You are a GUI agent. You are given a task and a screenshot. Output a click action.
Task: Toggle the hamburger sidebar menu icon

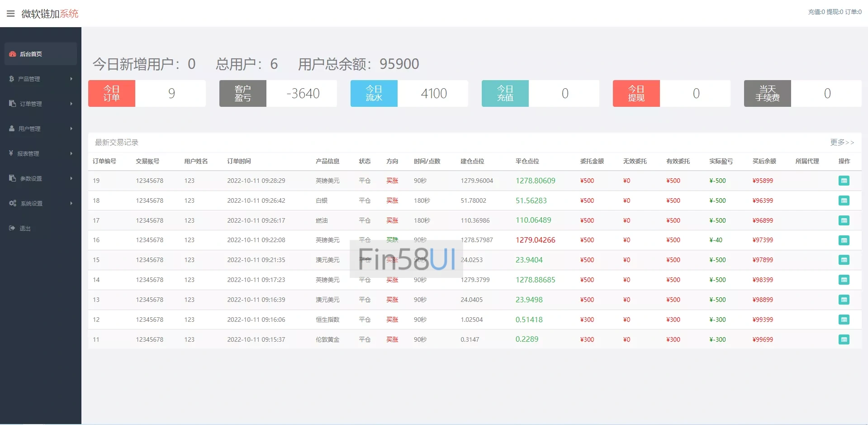click(11, 14)
